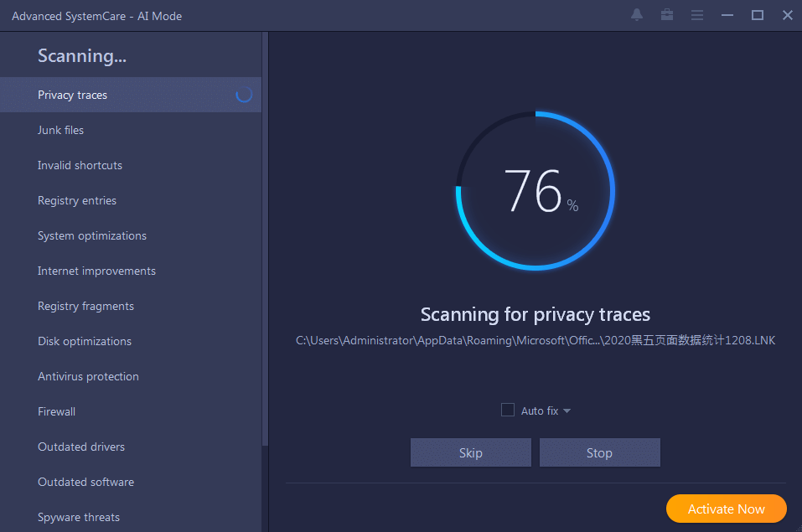This screenshot has height=532, width=802.
Task: Select Outdated software in the list
Action: pos(131,482)
